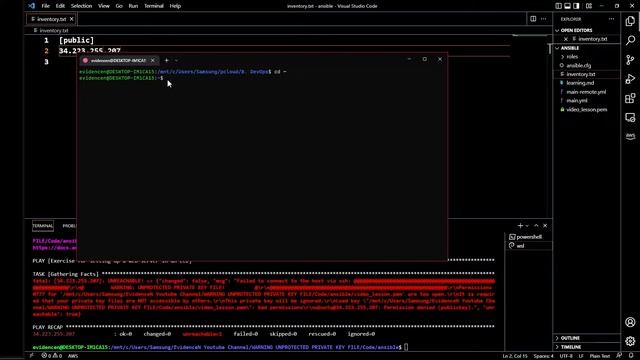The width and height of the screenshot is (640, 360).
Task: Click the new terminal plus icon
Action: click(x=520, y=226)
